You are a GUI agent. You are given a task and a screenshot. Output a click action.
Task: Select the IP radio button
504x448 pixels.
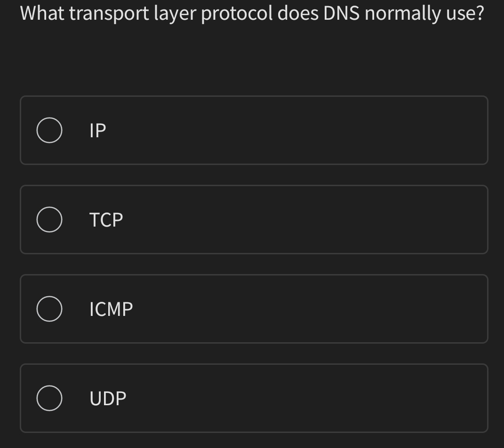tap(49, 130)
